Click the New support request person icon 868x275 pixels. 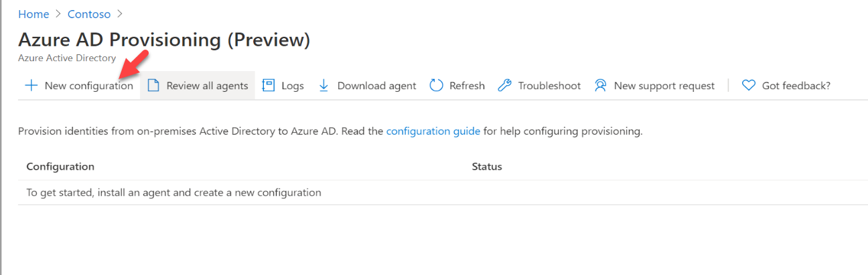coord(601,86)
